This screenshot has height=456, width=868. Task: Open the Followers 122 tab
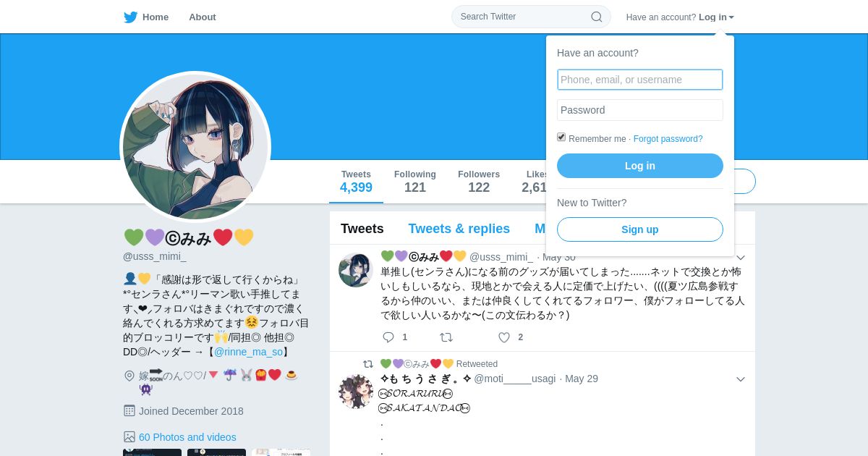[x=479, y=182]
